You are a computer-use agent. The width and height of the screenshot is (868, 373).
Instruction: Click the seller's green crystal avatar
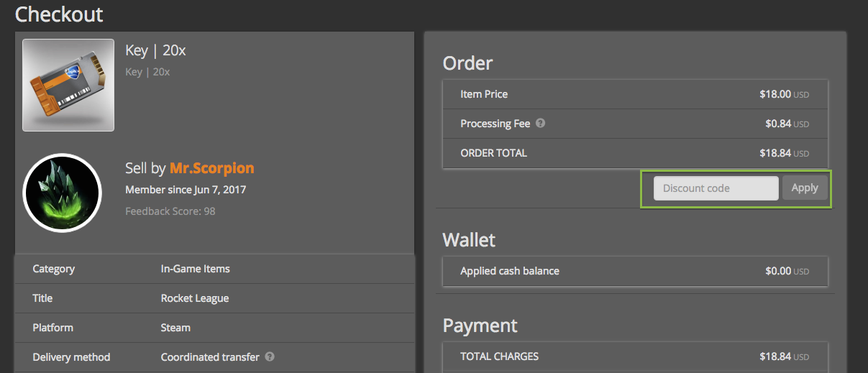coord(62,192)
